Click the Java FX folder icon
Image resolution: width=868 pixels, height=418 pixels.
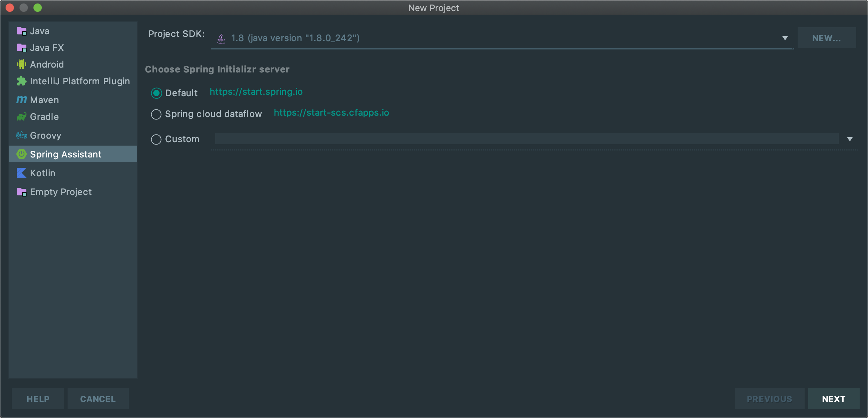pos(22,48)
